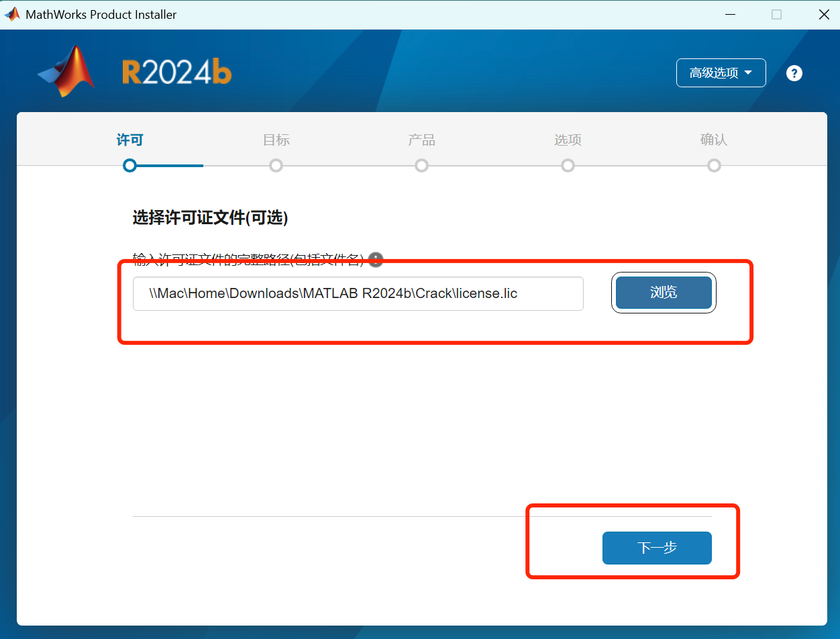Select the 产品 step tab

(x=421, y=140)
